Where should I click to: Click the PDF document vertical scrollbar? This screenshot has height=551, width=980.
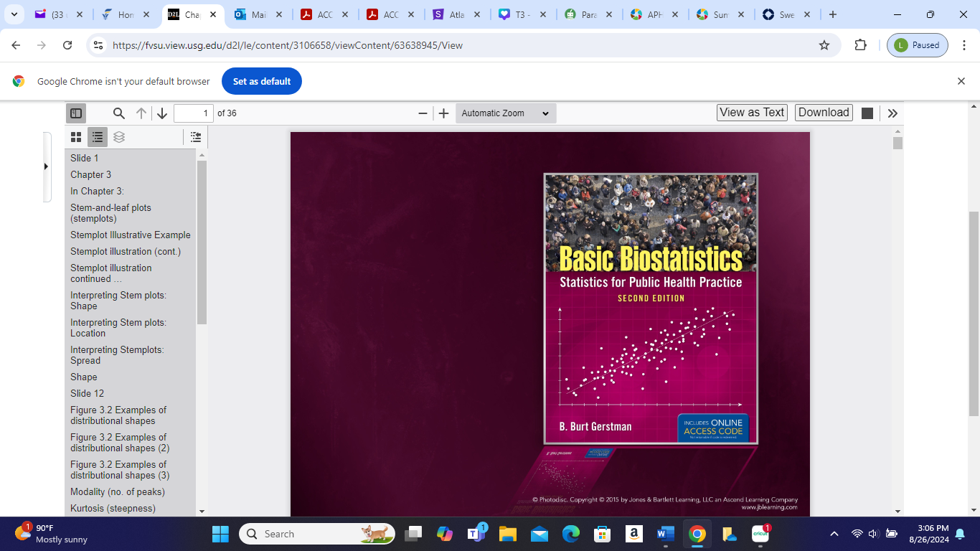point(897,142)
